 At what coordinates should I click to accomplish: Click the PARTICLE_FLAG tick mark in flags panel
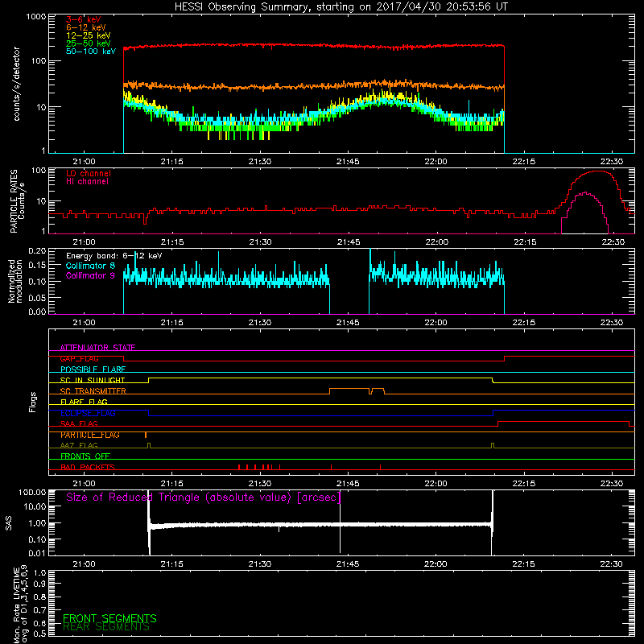146,435
